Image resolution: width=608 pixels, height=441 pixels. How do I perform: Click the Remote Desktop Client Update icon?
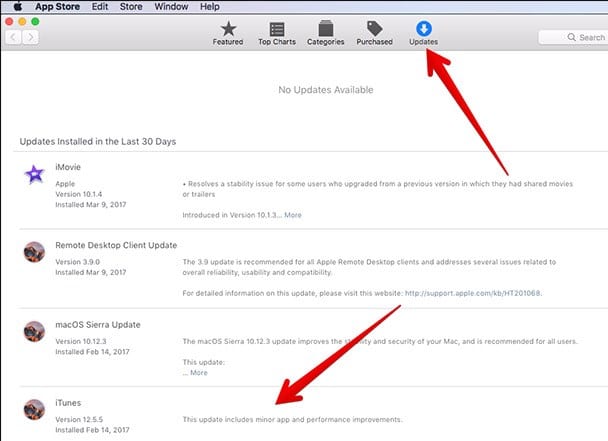click(34, 252)
